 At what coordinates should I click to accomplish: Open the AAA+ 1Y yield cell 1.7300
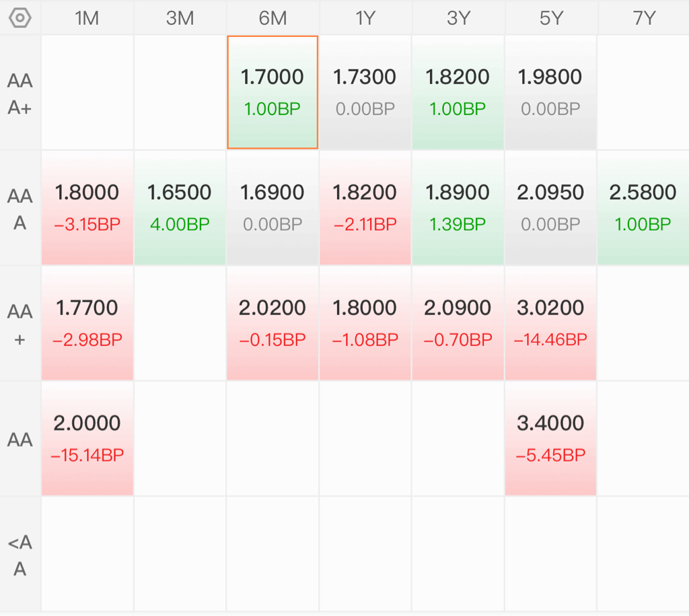[x=365, y=92]
